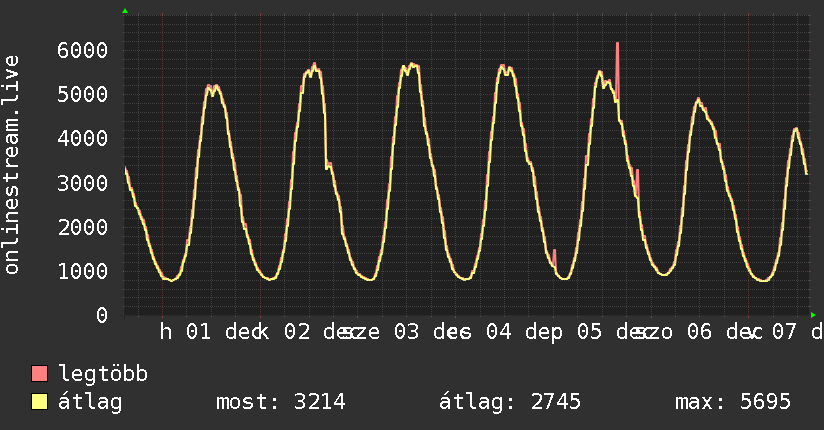Click the 'v 07' date label
This screenshot has height=430, width=824.
coord(773,333)
